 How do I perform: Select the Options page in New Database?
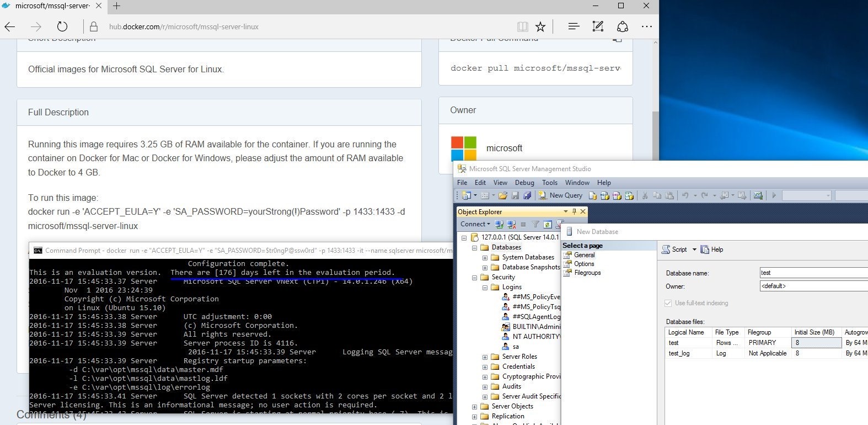tap(584, 264)
